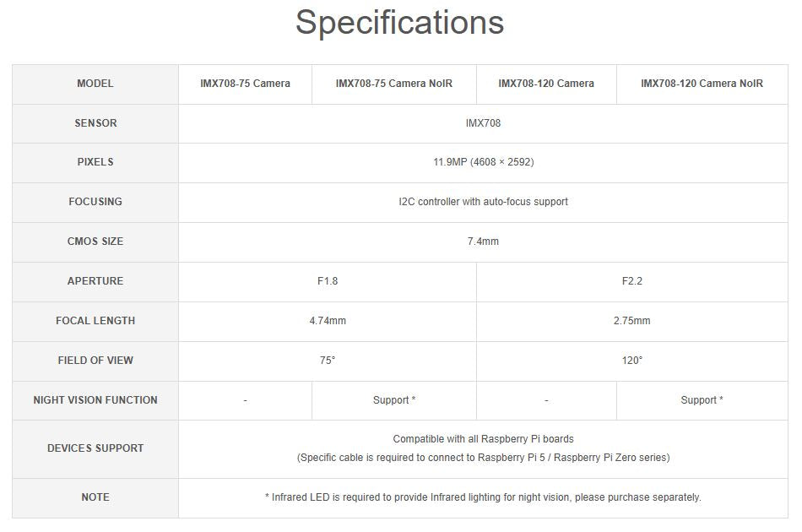
Task: Click the 11.9MP (4608 × 2592) pixels value
Action: click(483, 162)
